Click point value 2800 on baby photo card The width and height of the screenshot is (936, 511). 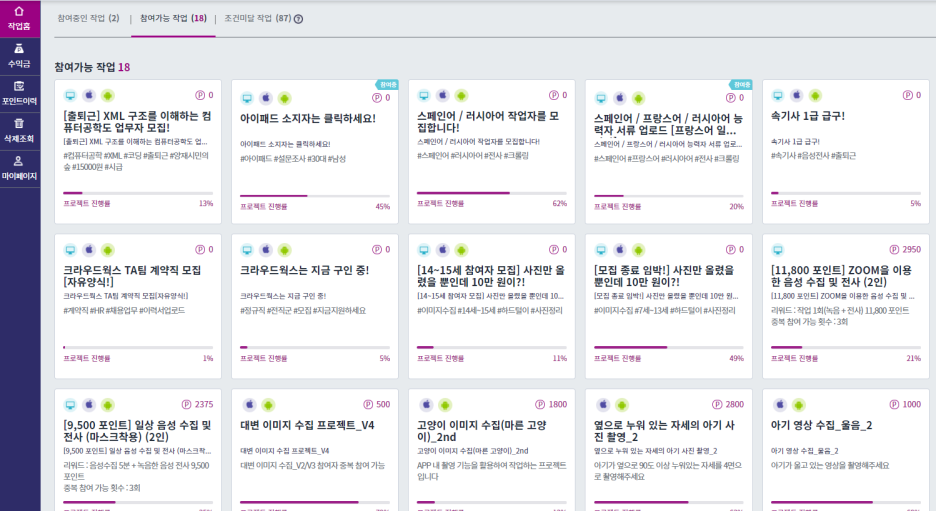pos(735,404)
